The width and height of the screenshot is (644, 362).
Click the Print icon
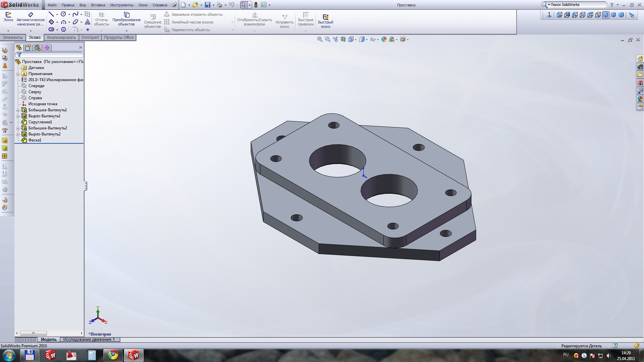219,5
